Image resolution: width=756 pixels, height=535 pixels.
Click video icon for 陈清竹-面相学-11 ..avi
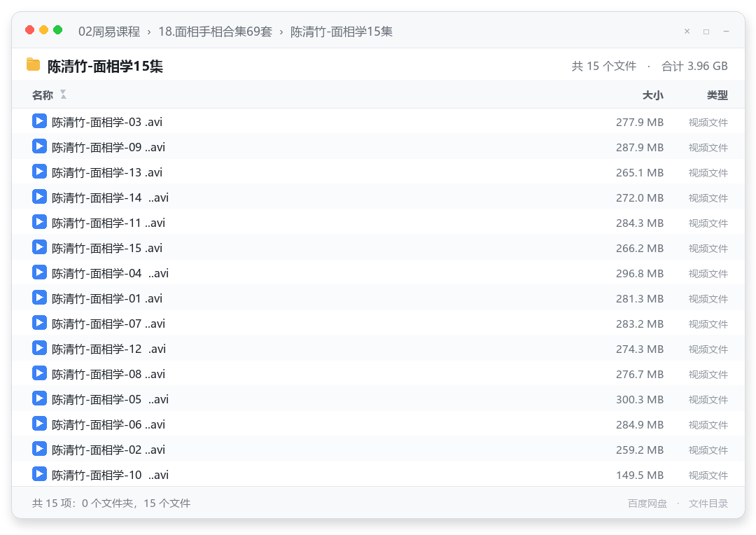(39, 222)
